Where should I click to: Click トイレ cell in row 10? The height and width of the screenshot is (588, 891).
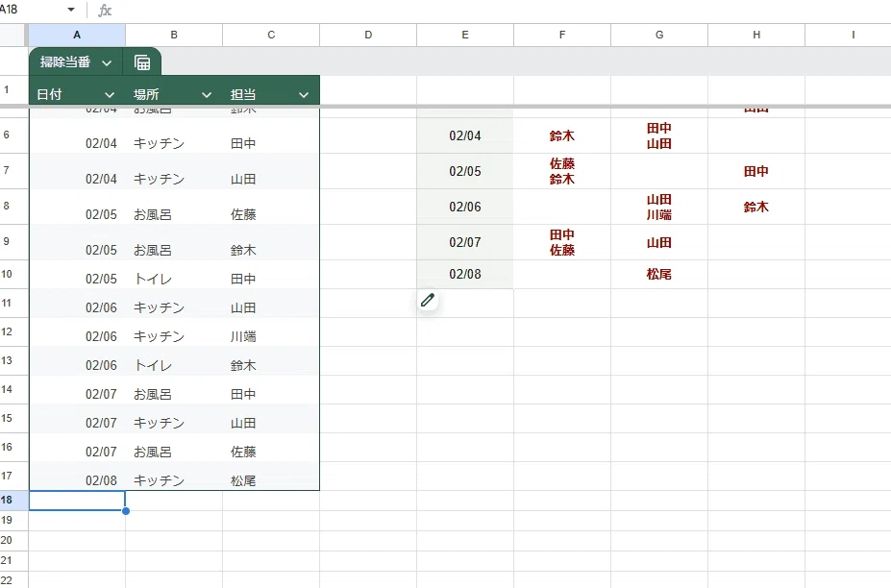(174, 275)
